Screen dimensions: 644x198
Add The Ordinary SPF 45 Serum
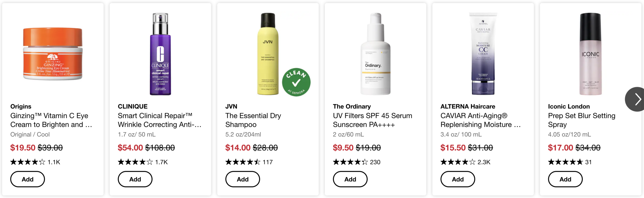pyautogui.click(x=350, y=179)
